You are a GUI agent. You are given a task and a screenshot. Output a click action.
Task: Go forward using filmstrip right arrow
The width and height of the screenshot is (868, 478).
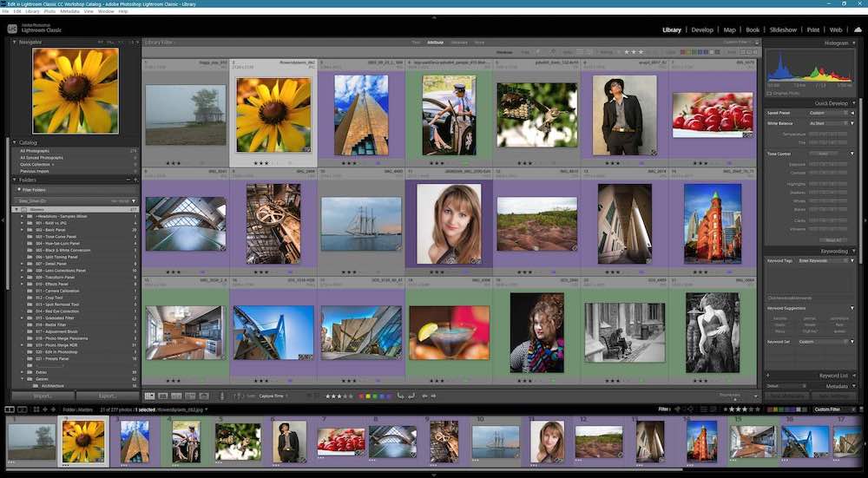[53, 409]
